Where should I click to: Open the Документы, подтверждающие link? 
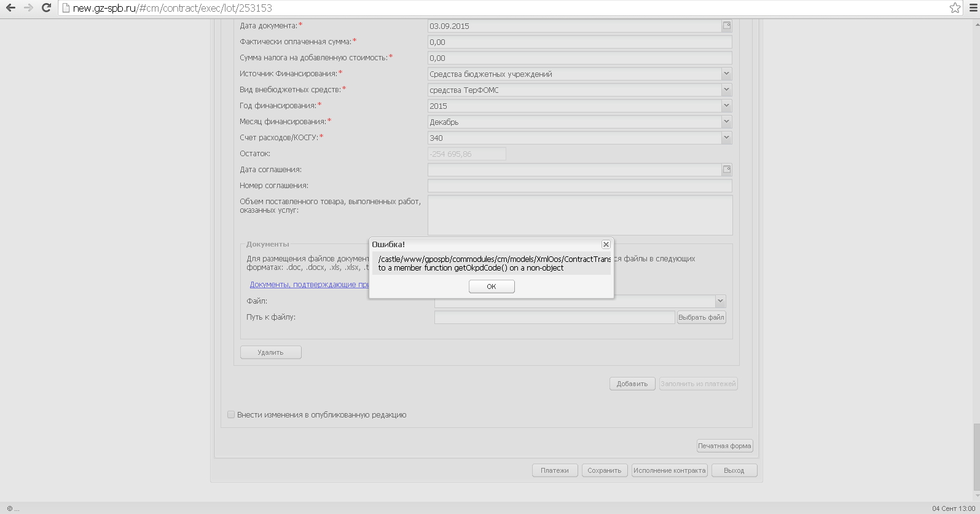309,285
